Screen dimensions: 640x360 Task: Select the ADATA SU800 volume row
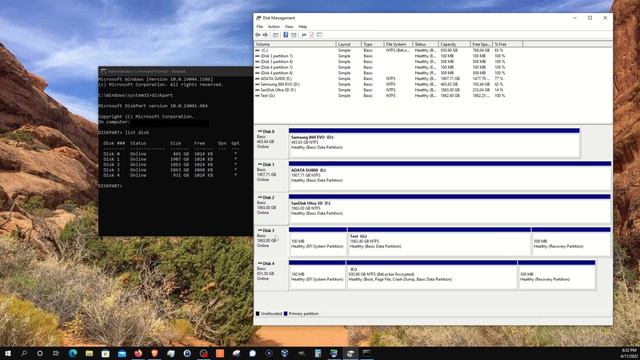pos(380,78)
